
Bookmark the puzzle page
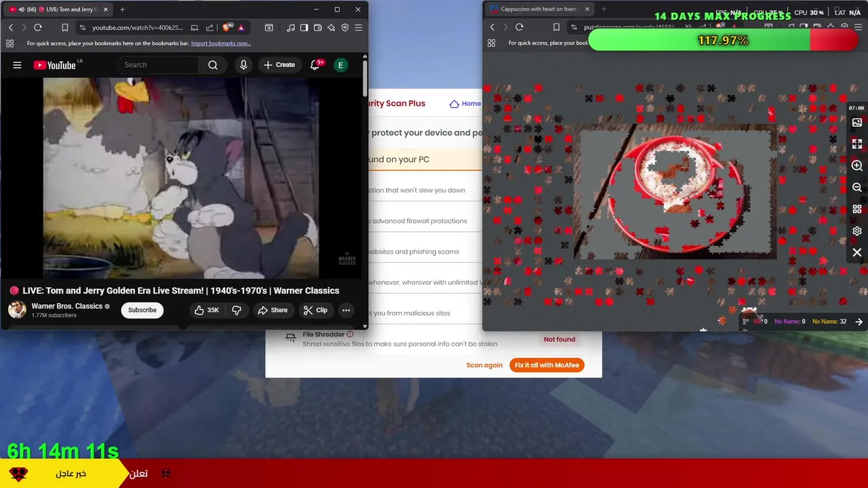tap(556, 27)
